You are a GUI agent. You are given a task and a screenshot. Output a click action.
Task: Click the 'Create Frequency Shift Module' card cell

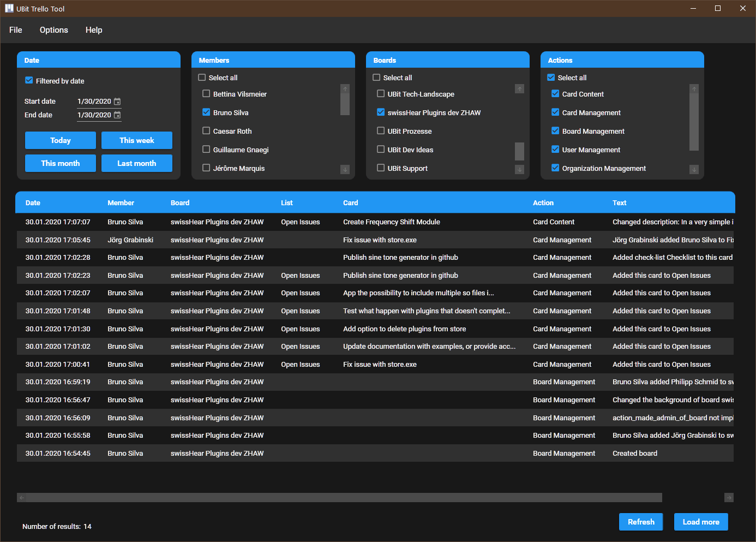(x=392, y=222)
